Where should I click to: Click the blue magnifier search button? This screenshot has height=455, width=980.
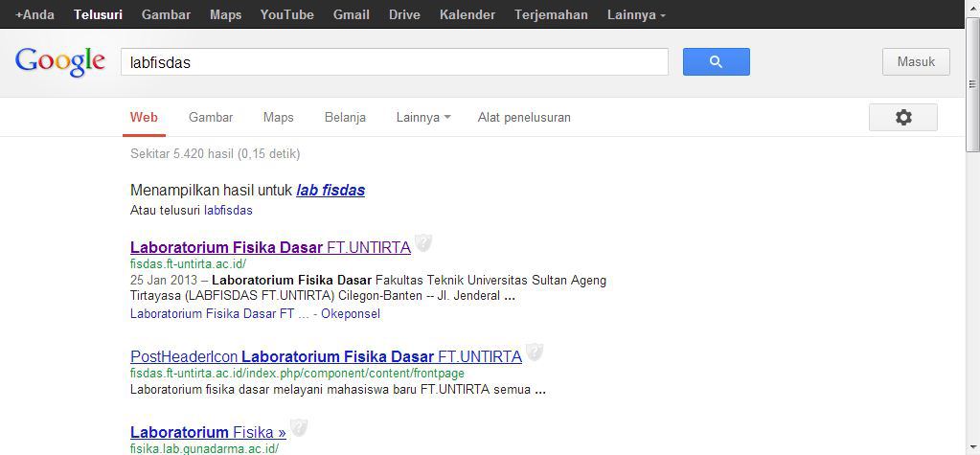pos(717,62)
